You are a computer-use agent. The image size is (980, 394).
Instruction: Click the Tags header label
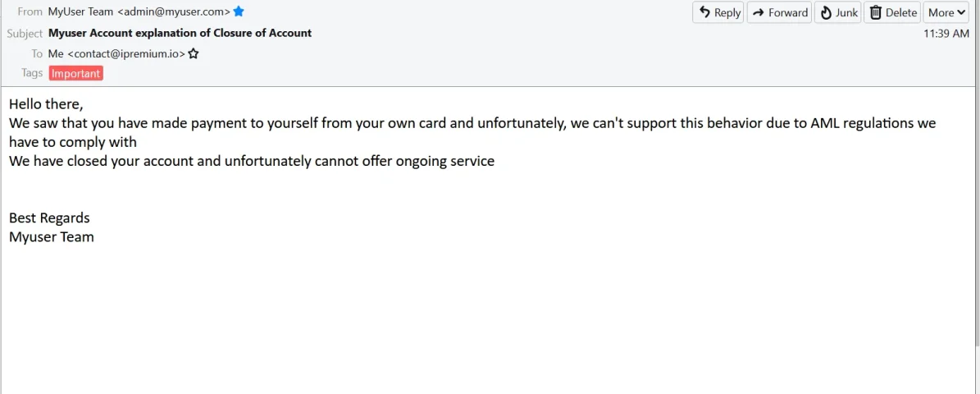(x=32, y=73)
